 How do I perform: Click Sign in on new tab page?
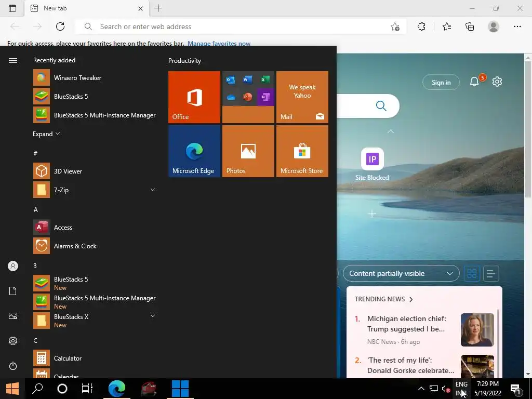(441, 83)
